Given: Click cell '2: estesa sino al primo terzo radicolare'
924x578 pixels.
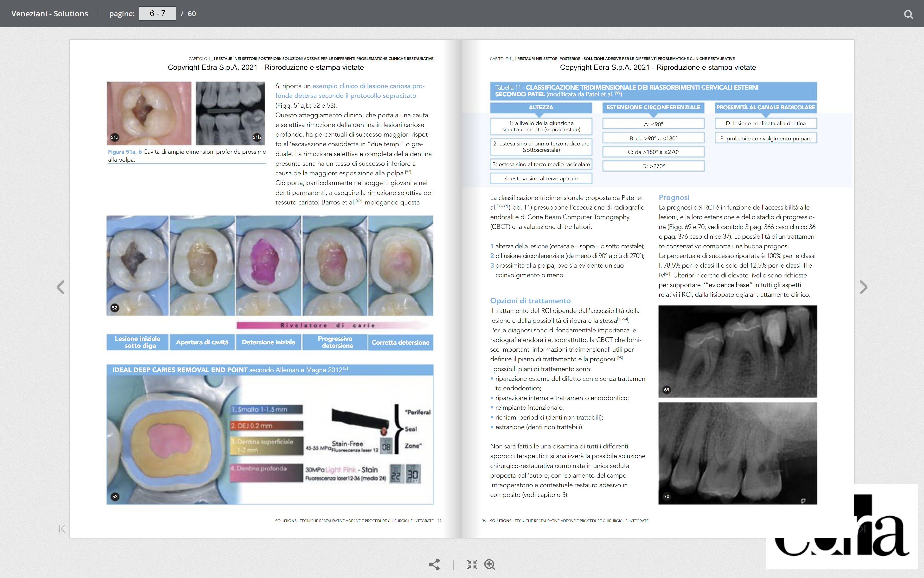Looking at the screenshot, I should (541, 147).
